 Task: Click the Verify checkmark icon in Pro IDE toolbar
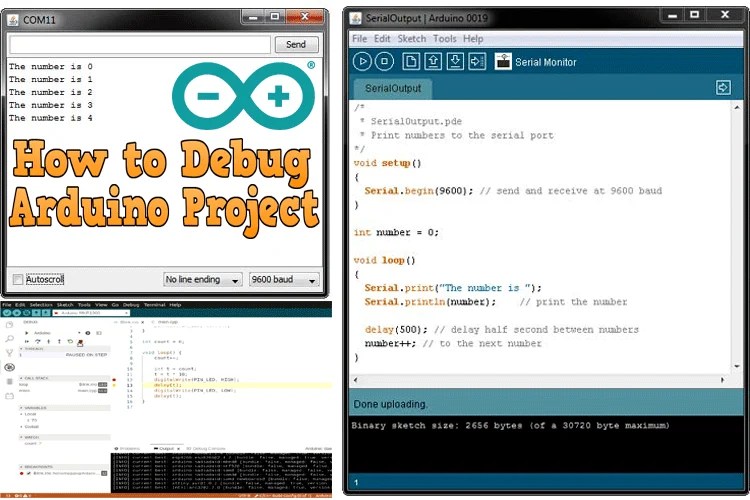coord(7,312)
